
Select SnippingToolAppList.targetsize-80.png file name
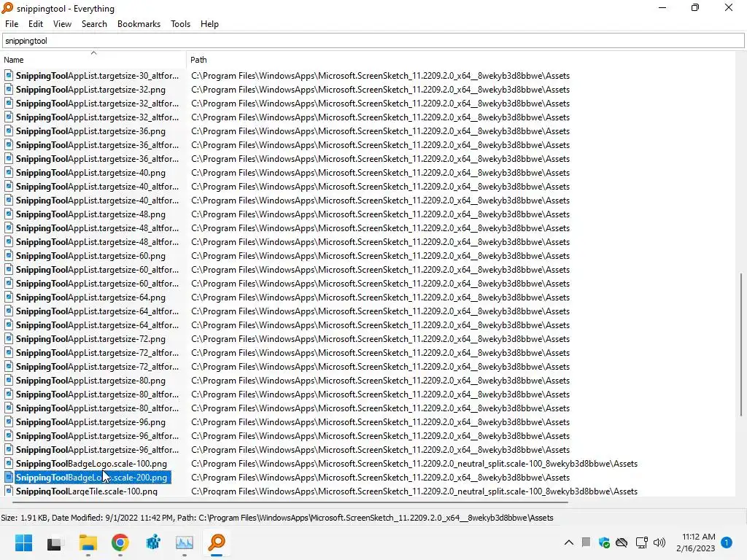[90, 381]
